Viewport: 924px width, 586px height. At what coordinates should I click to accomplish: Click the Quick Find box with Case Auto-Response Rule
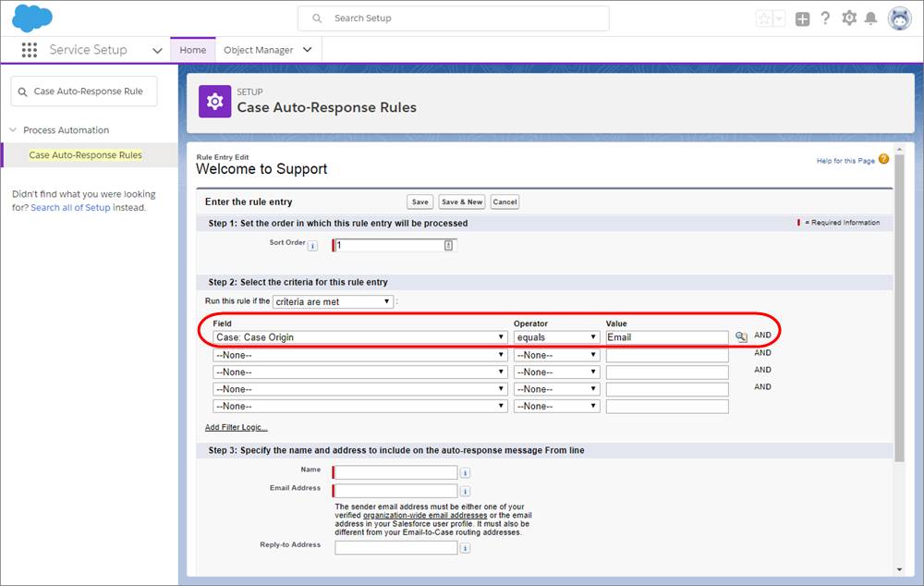tap(84, 92)
